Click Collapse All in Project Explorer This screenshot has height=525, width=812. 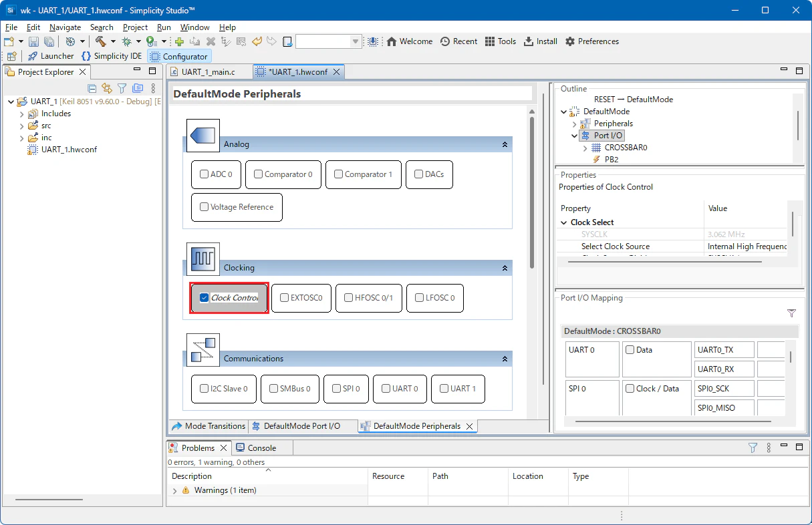92,88
